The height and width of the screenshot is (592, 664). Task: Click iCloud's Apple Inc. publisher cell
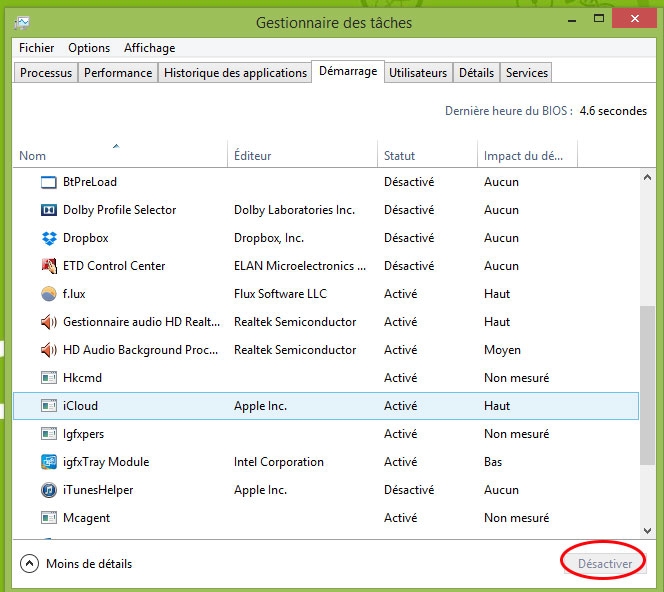(260, 406)
